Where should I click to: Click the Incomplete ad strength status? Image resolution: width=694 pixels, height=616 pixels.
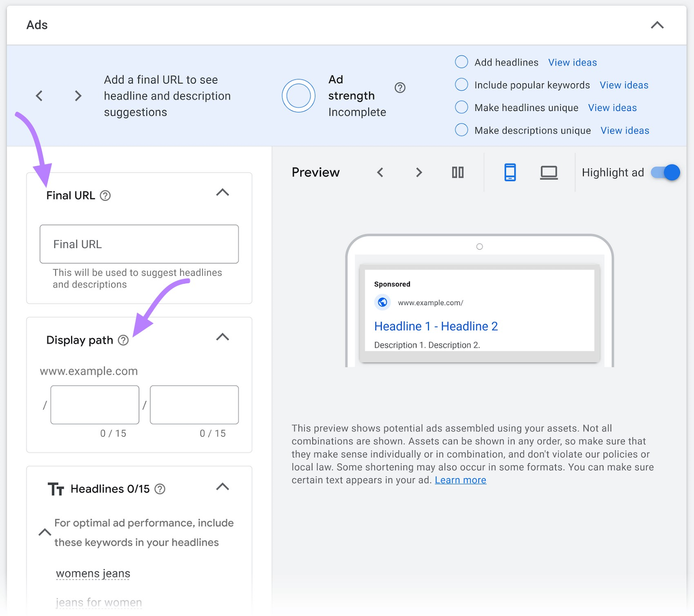pyautogui.click(x=357, y=112)
